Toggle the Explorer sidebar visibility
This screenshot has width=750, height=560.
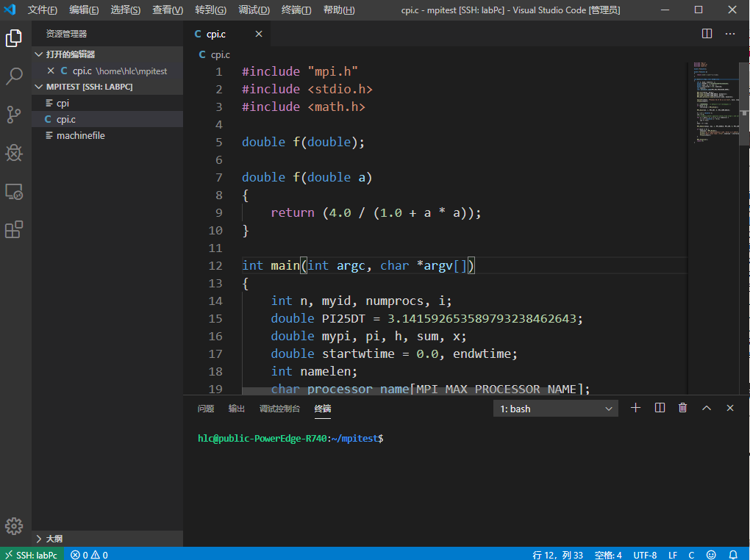click(13, 38)
